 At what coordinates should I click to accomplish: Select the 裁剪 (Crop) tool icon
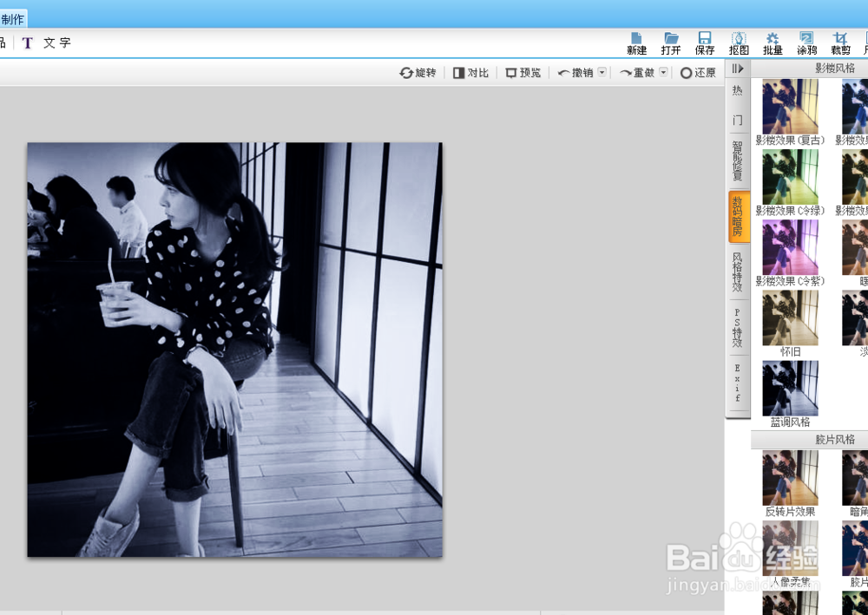coord(840,43)
